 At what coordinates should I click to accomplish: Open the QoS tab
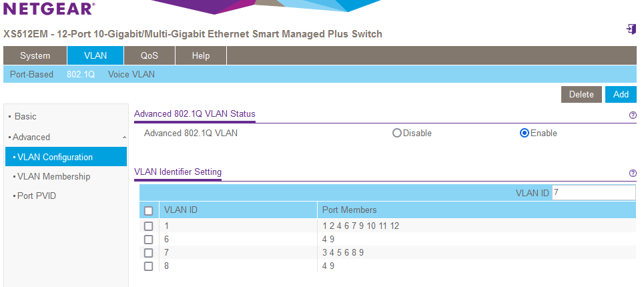[149, 55]
